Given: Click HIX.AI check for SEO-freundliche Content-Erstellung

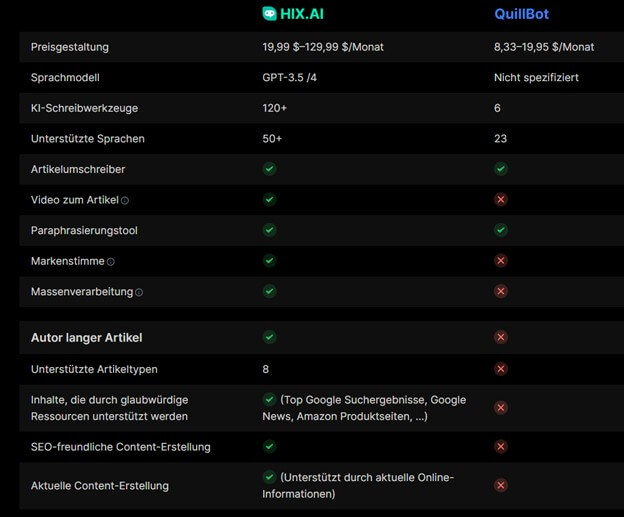Looking at the screenshot, I should pyautogui.click(x=269, y=447).
